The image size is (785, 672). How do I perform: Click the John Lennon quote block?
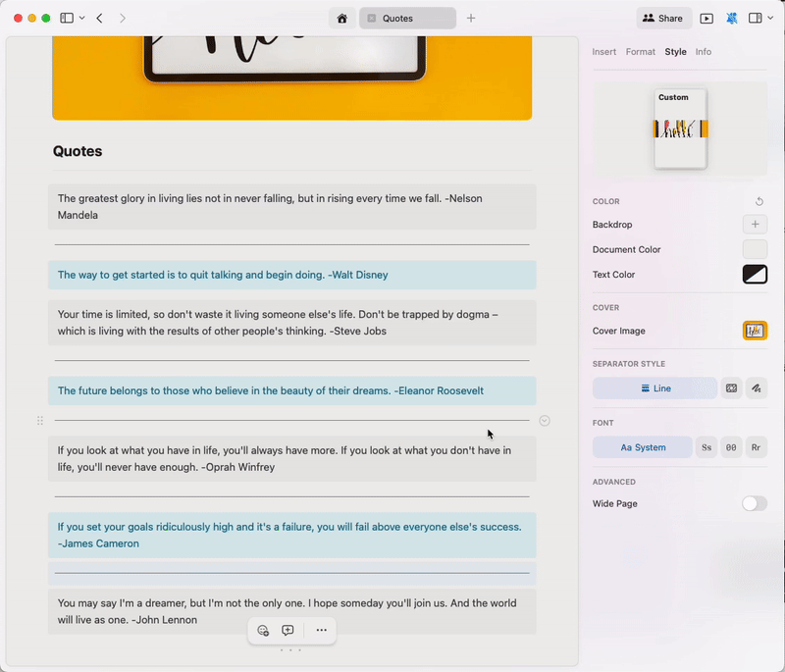(291, 611)
